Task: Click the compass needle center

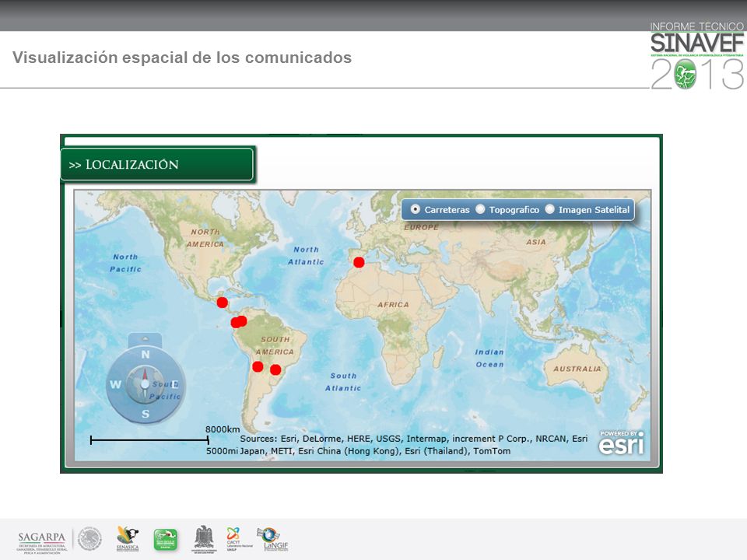Action: pyautogui.click(x=145, y=383)
